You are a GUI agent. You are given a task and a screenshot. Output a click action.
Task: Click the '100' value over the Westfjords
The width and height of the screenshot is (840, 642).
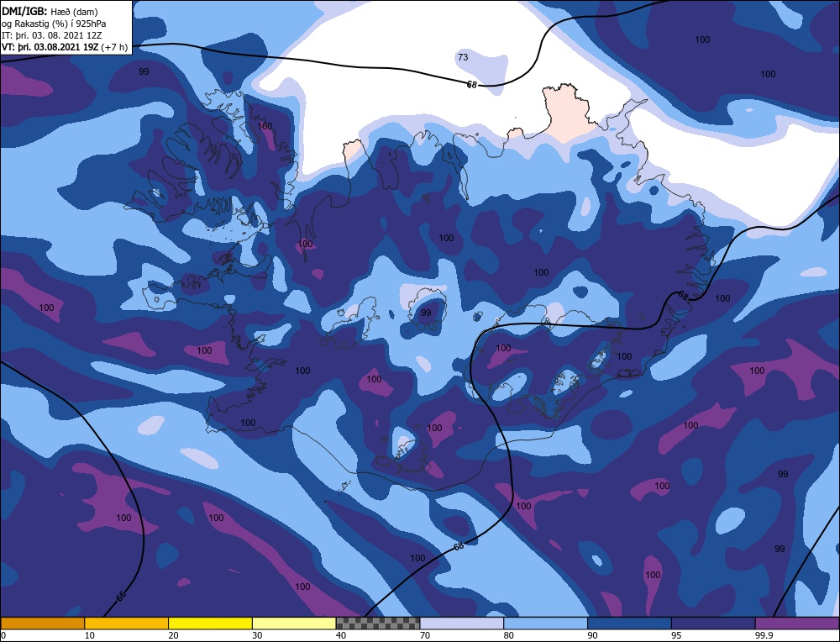(265, 127)
